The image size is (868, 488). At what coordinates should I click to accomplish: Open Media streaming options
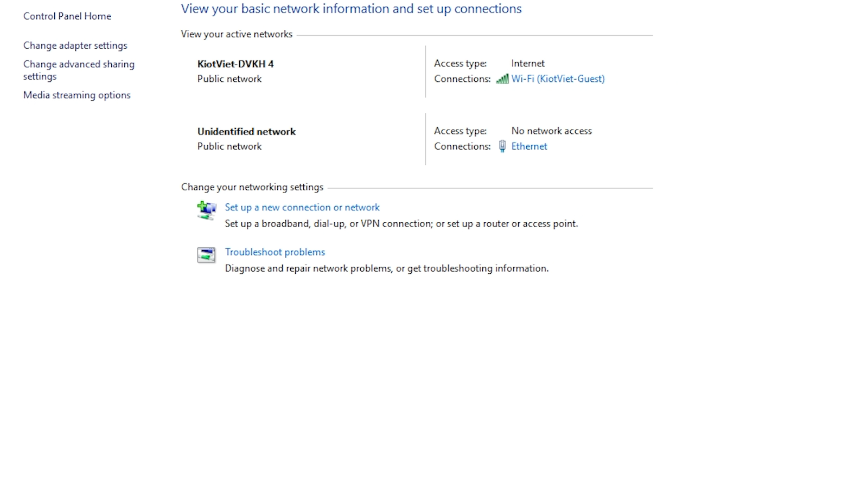77,95
